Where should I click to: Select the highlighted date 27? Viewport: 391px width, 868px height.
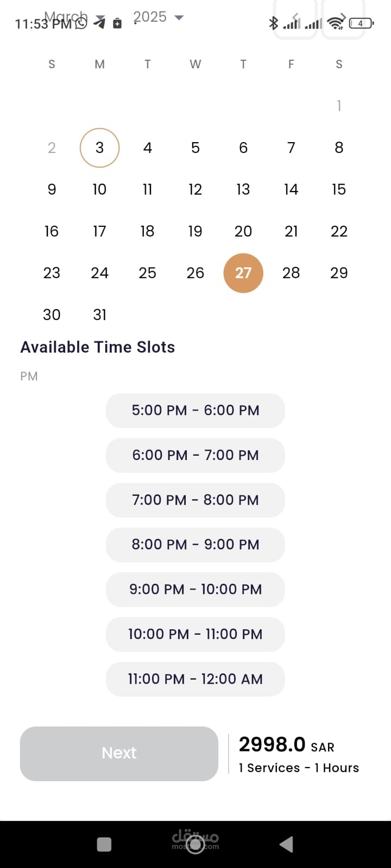(243, 273)
